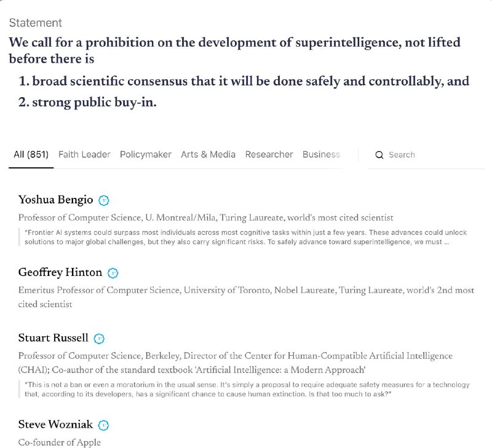Click the magnifying glass search icon

pos(379,155)
